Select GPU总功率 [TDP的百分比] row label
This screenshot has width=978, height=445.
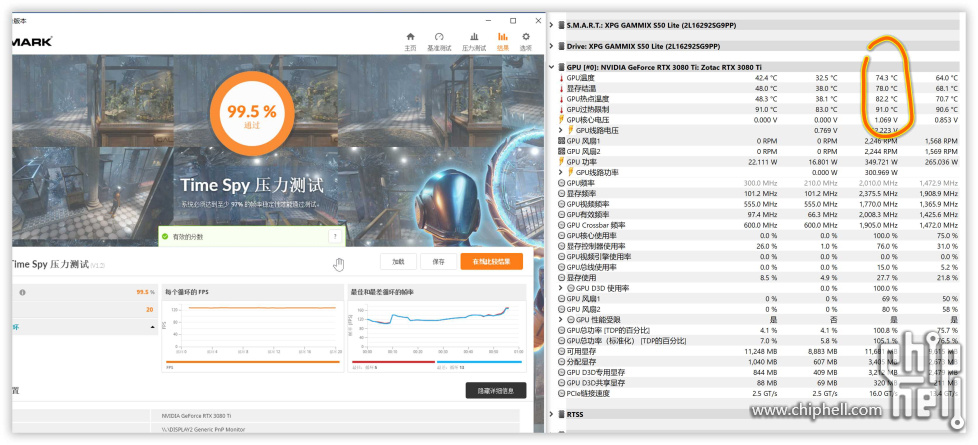click(608, 330)
